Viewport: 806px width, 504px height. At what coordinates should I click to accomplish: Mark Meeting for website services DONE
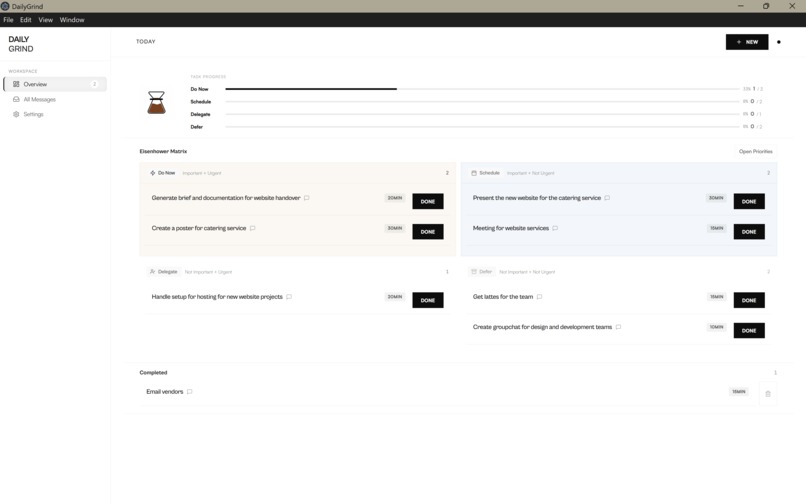(749, 232)
